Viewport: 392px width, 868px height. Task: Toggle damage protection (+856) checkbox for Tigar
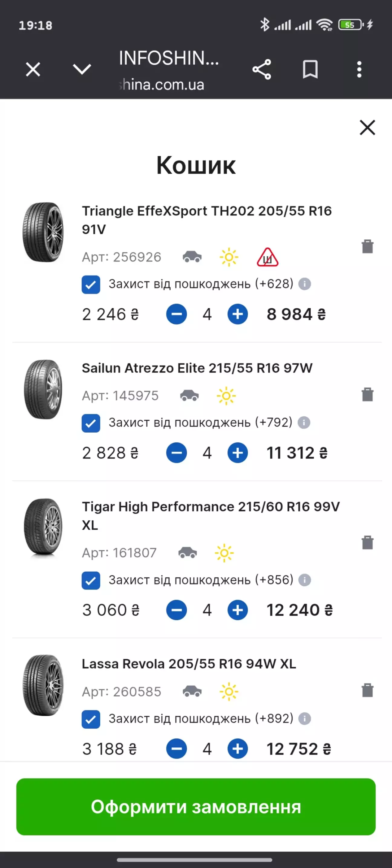click(91, 580)
